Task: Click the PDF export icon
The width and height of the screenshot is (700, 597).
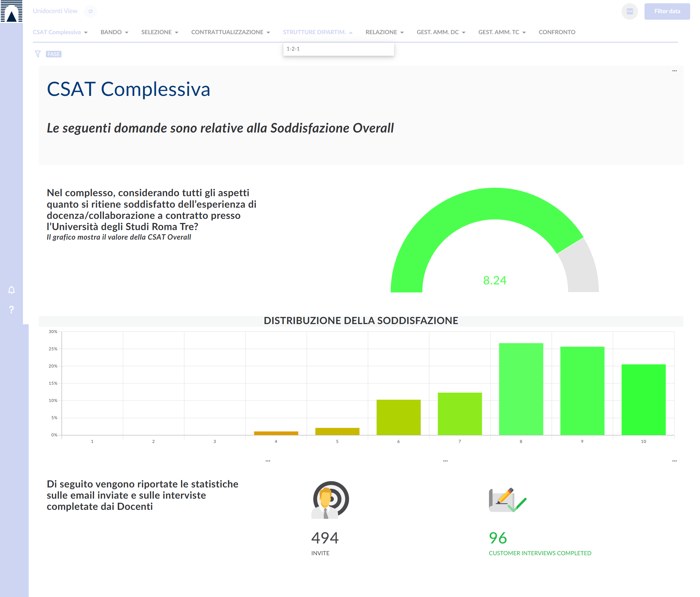Action: [629, 11]
